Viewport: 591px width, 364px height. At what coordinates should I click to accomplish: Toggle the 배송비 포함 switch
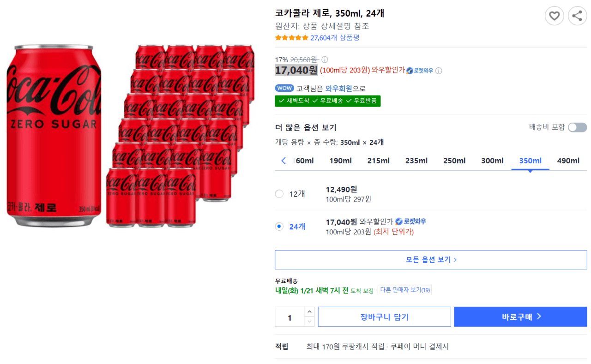[577, 127]
